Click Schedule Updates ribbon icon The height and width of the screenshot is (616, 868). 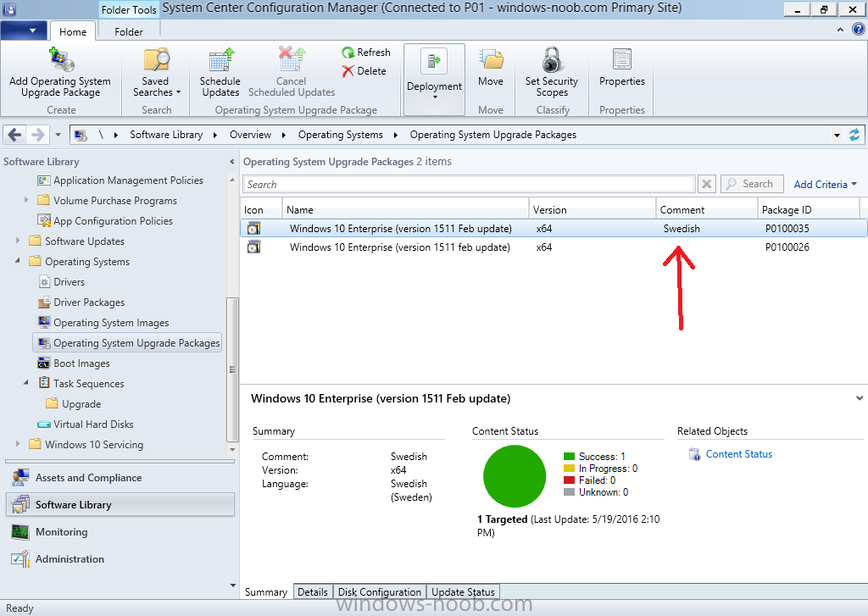[220, 60]
